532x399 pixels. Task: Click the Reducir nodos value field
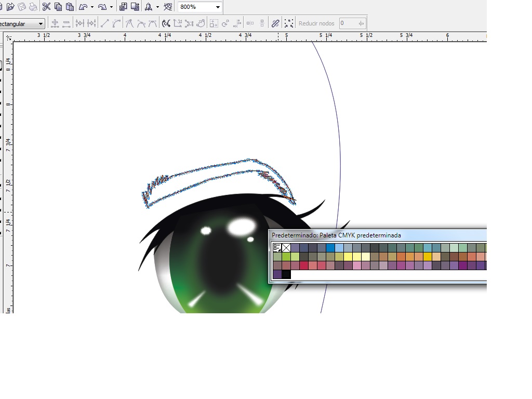point(348,23)
